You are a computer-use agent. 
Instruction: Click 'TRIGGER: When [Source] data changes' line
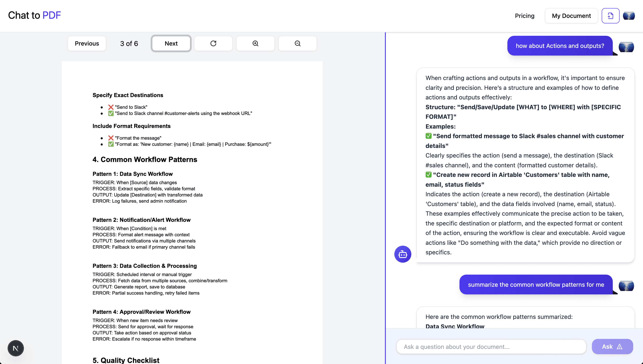[135, 182]
